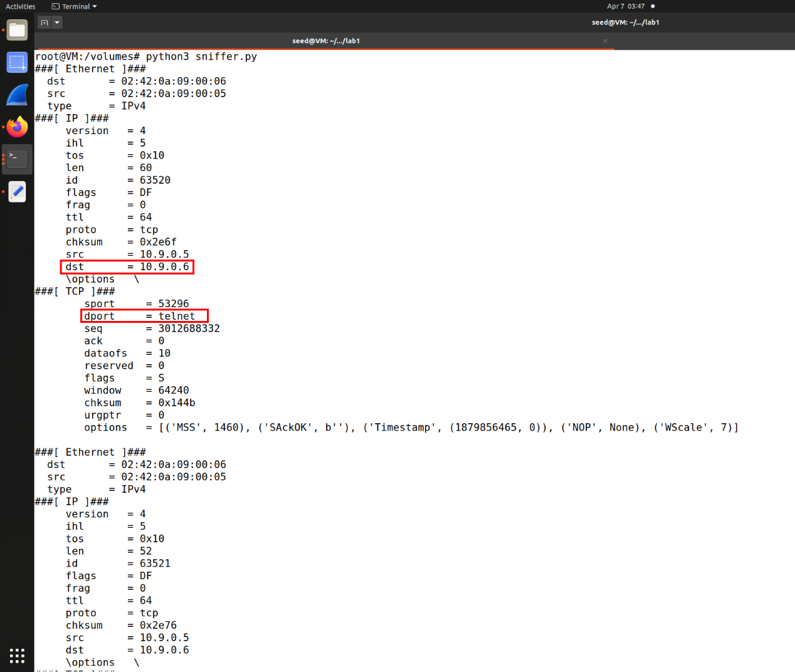Click the TCP options line with MSS 1460
Viewport: 795px width, 672px height.
pos(411,428)
